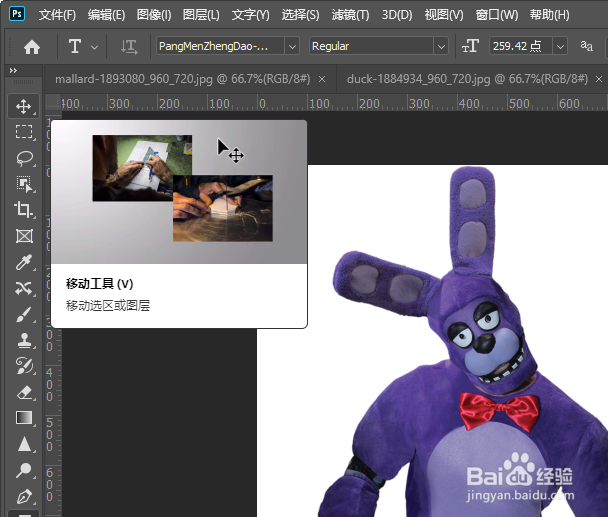Screen dimensions: 608x517
Task: Open the 编辑(E) menu
Action: [x=106, y=15]
